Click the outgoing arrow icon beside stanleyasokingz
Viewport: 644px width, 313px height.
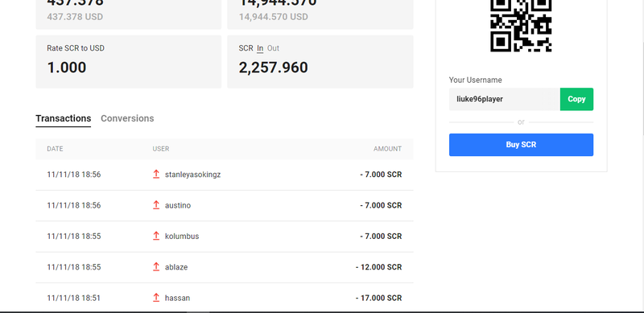click(156, 174)
